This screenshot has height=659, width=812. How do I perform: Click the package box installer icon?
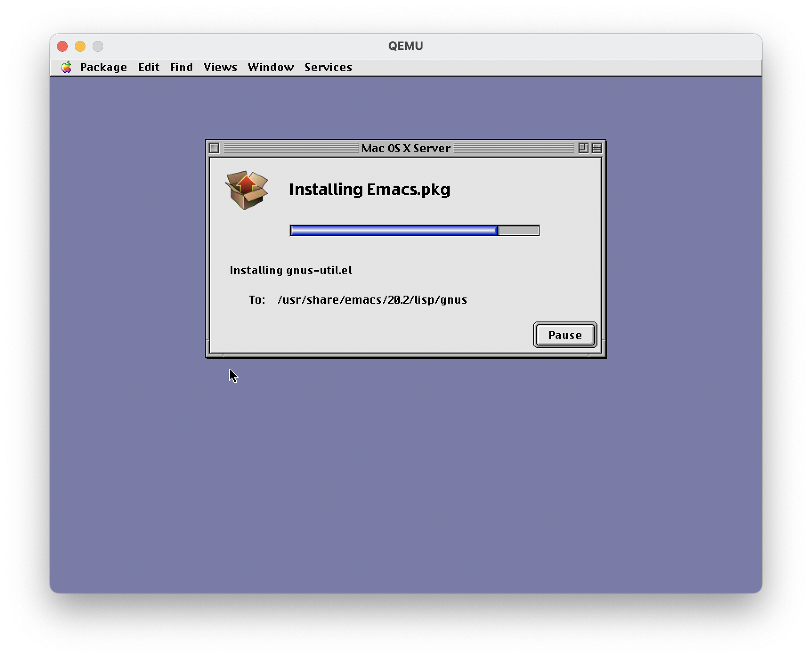(x=247, y=190)
